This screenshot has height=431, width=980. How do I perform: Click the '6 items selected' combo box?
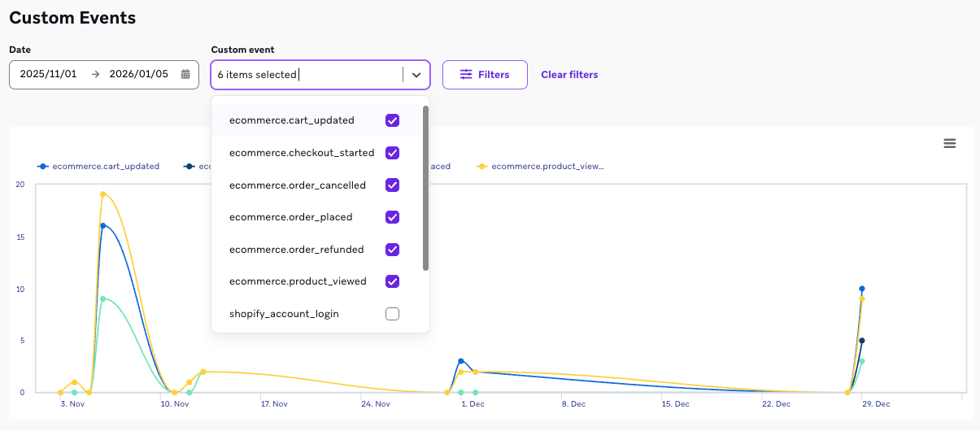pyautogui.click(x=305, y=75)
